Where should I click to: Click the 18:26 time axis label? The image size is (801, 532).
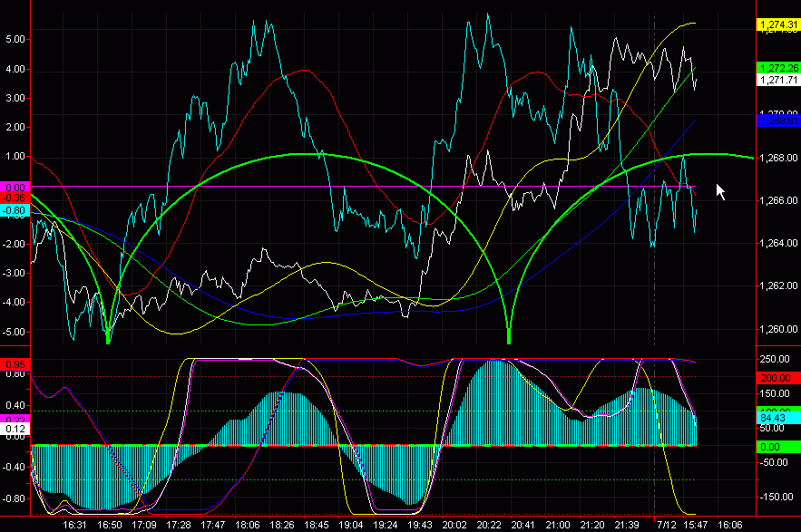(282, 525)
